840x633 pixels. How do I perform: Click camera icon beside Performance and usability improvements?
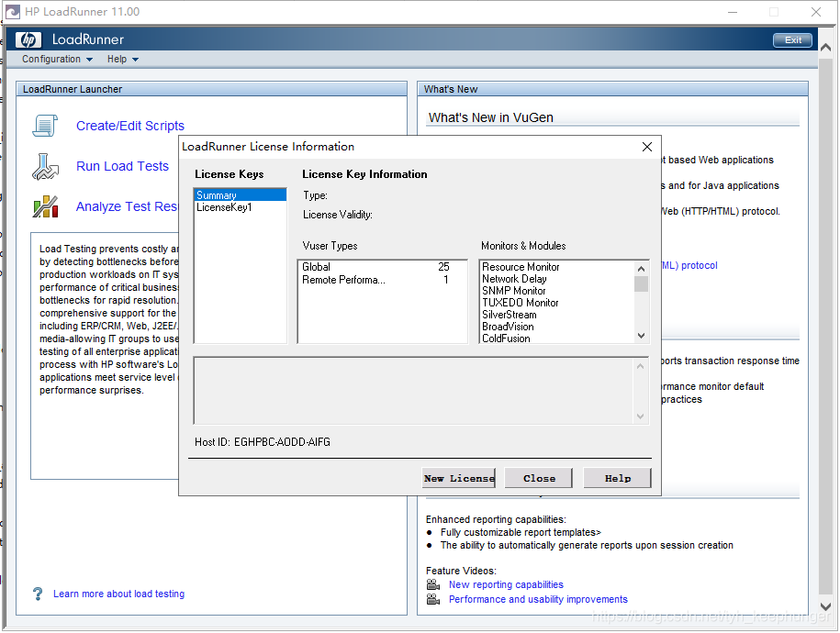(x=433, y=599)
